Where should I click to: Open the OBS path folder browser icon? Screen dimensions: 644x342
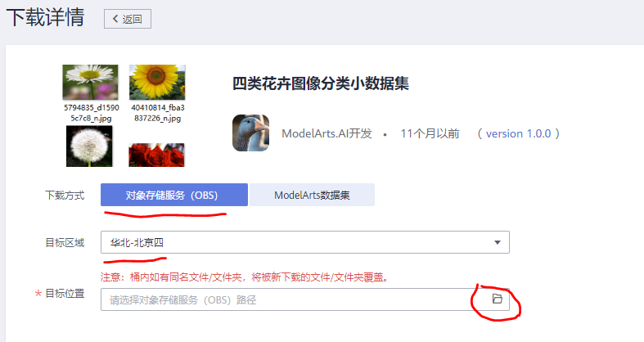[x=497, y=299]
